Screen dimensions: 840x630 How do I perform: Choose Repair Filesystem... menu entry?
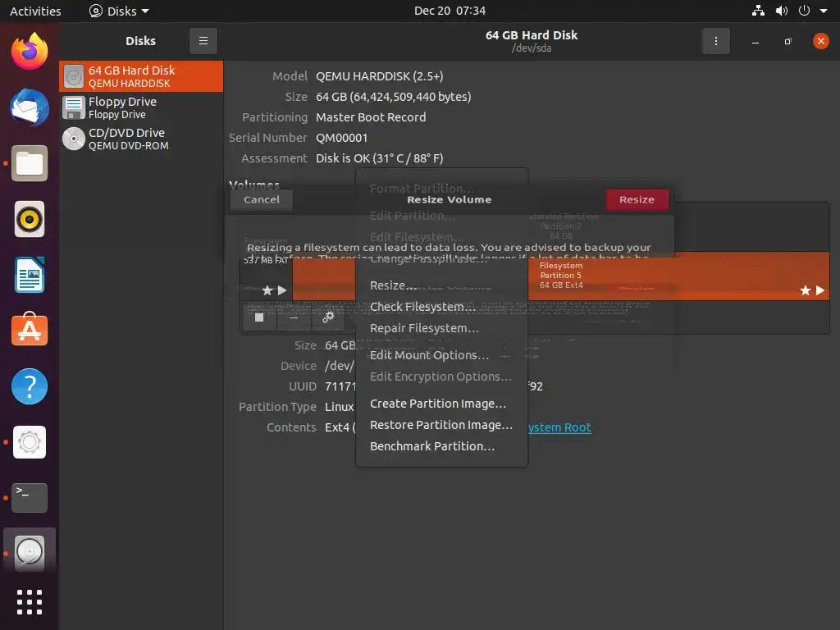tap(441, 328)
